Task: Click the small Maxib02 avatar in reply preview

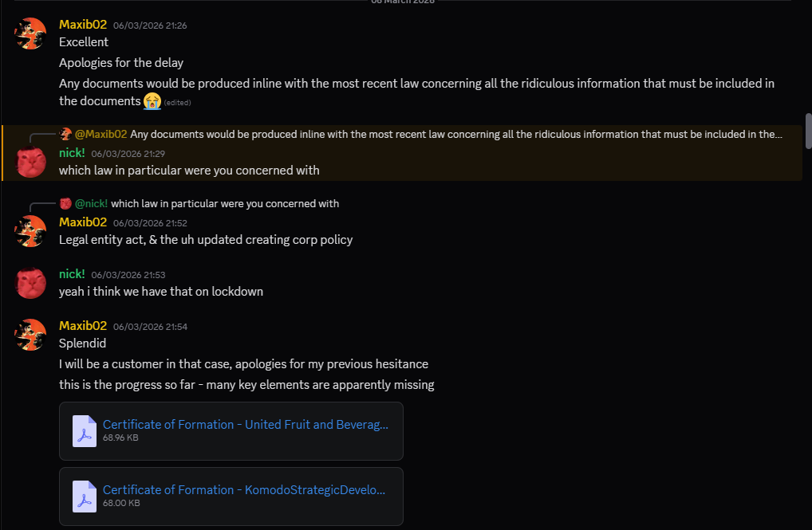Action: click(x=66, y=134)
